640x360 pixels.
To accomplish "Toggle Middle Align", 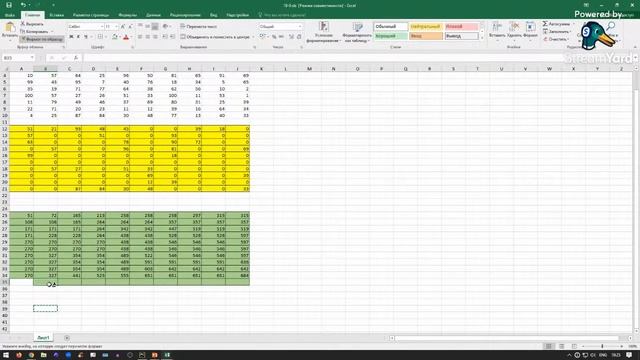I will [147, 26].
